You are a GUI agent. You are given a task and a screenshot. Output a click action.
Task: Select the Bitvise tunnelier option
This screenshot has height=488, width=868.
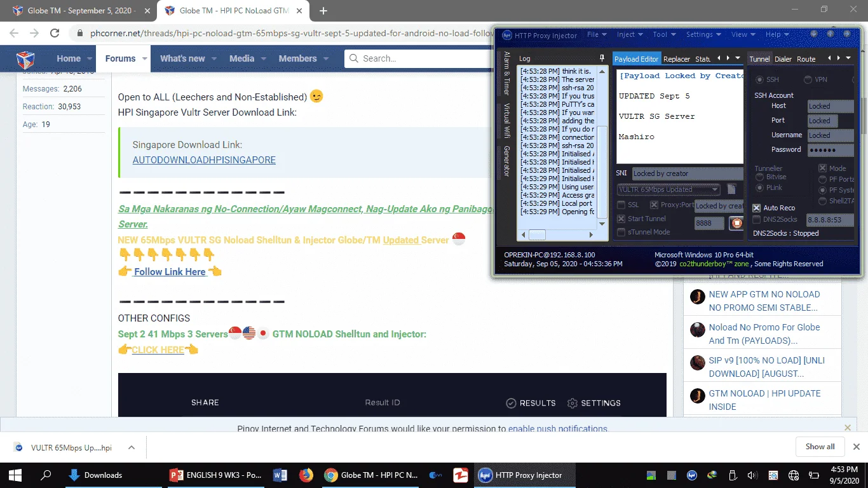759,177
